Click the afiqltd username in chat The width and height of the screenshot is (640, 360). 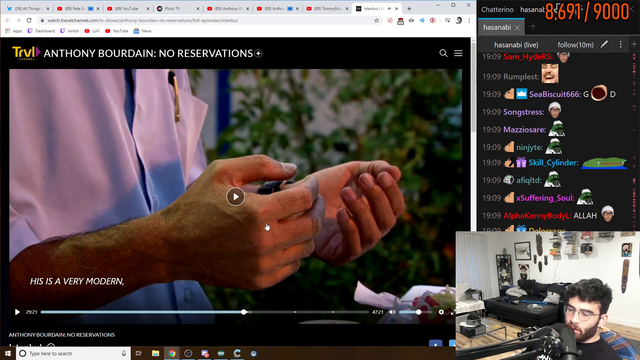[529, 180]
